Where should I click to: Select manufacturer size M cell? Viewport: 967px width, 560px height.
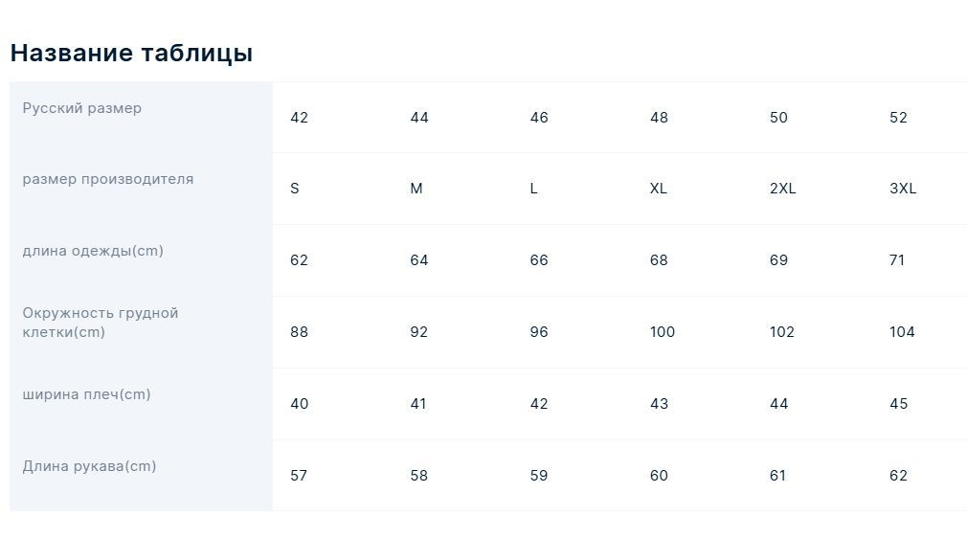(416, 189)
